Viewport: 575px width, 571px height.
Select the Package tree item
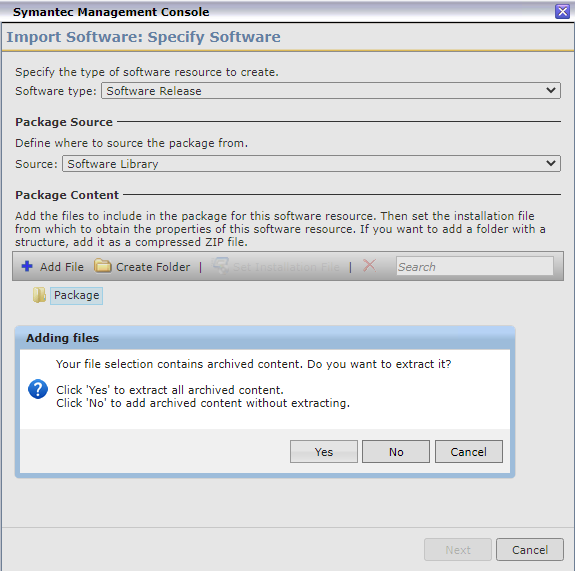[x=76, y=296]
